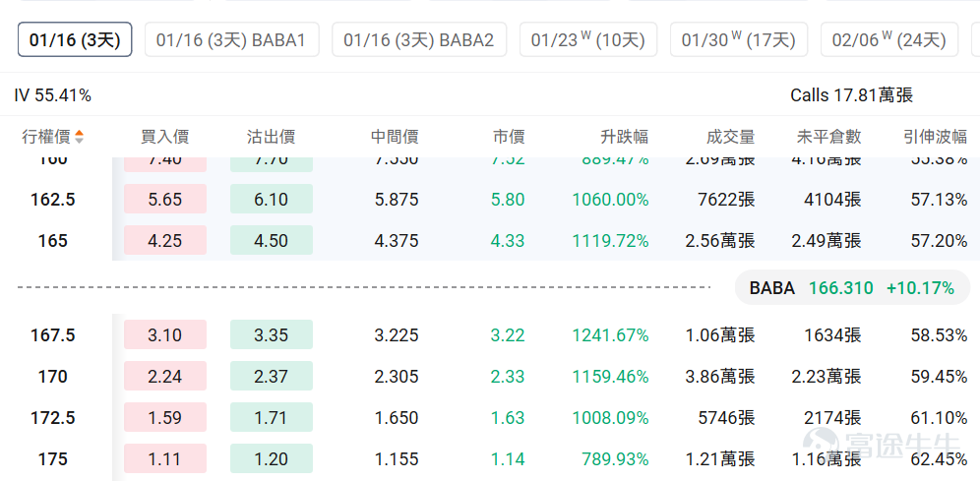Select the 01/16 (3天) expiry tab
The width and height of the screenshot is (980, 481).
[x=75, y=40]
